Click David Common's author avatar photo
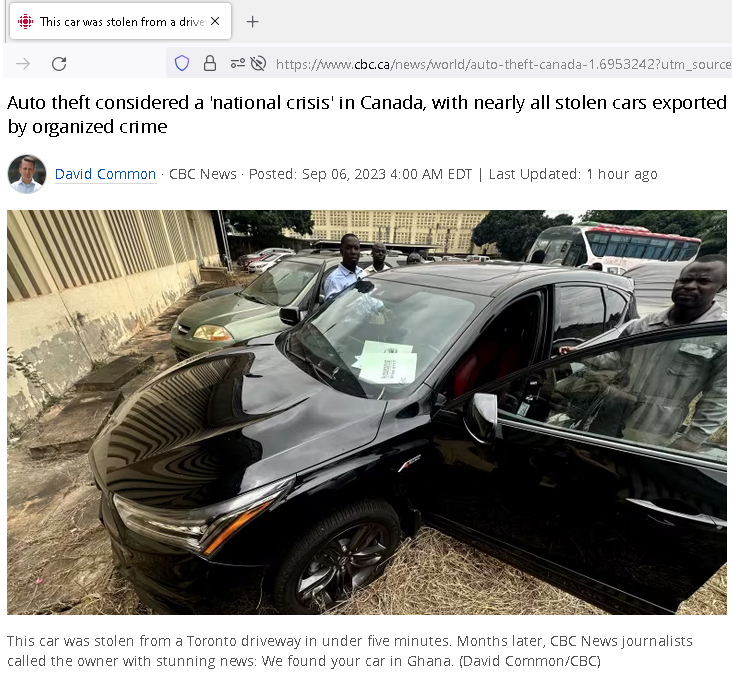732x676 pixels. click(x=27, y=174)
